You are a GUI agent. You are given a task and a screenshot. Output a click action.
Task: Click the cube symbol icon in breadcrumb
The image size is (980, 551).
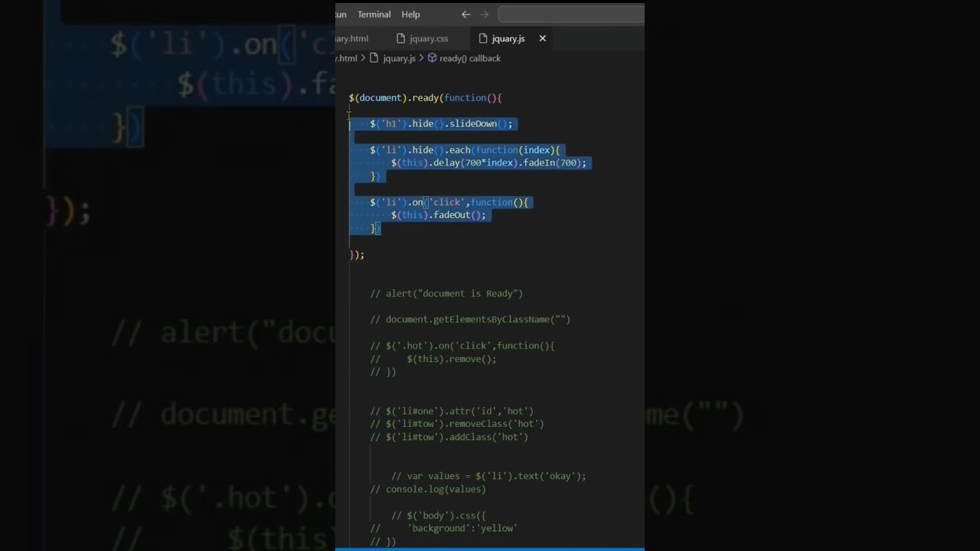click(x=432, y=58)
